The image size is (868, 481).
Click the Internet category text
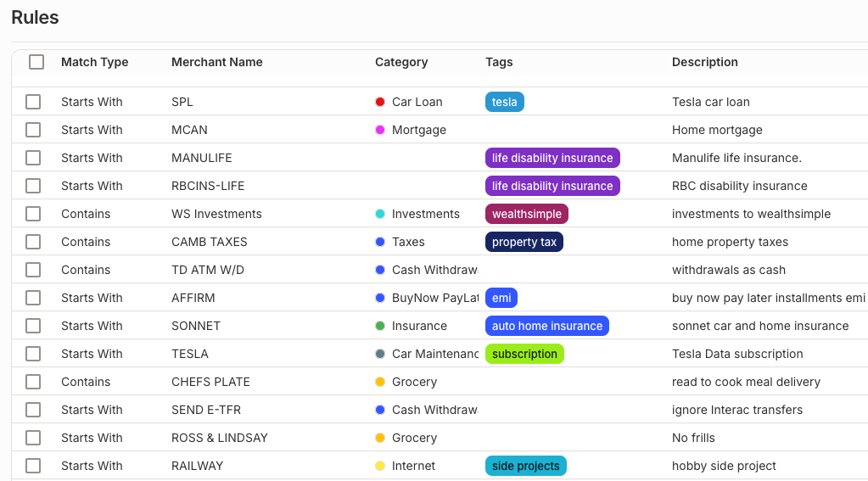(413, 466)
